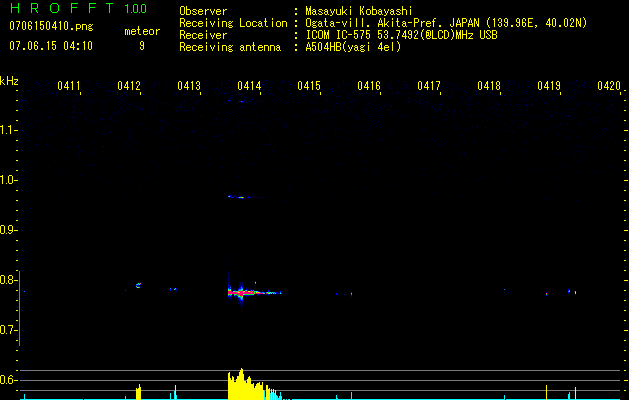Viewport: 629px width, 400px height.
Task: Click the 0412 time marker
Action: click(129, 85)
